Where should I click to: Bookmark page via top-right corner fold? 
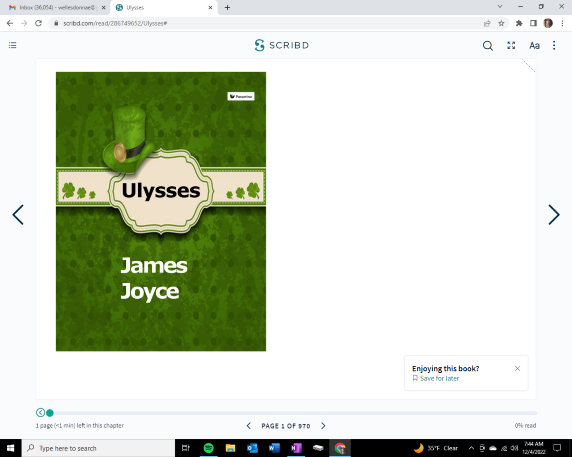pyautogui.click(x=529, y=66)
